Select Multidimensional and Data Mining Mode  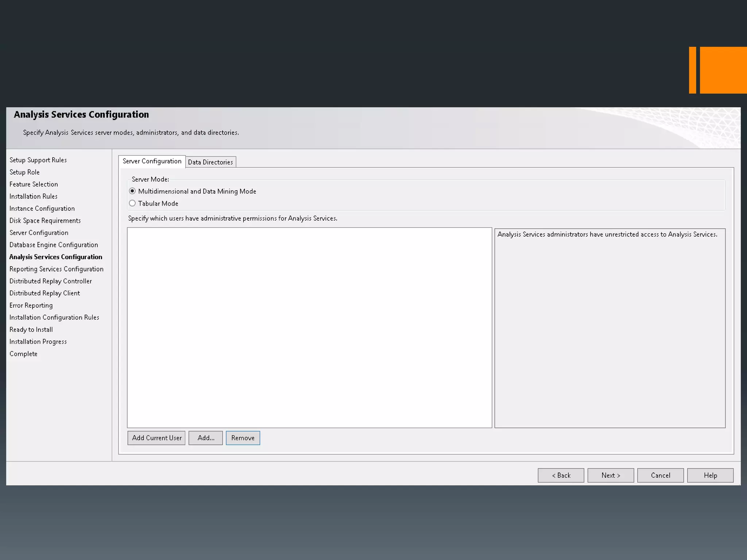click(x=132, y=191)
